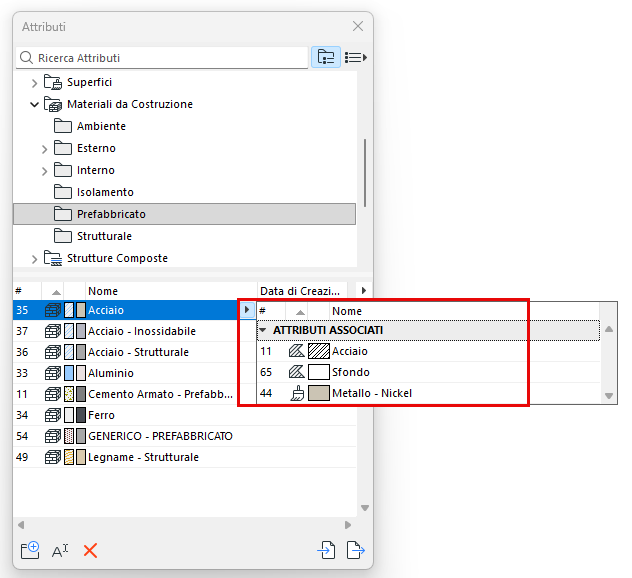Image resolution: width=632 pixels, height=578 pixels.
Task: Click the white preview swatch of Sfondo
Action: click(319, 372)
